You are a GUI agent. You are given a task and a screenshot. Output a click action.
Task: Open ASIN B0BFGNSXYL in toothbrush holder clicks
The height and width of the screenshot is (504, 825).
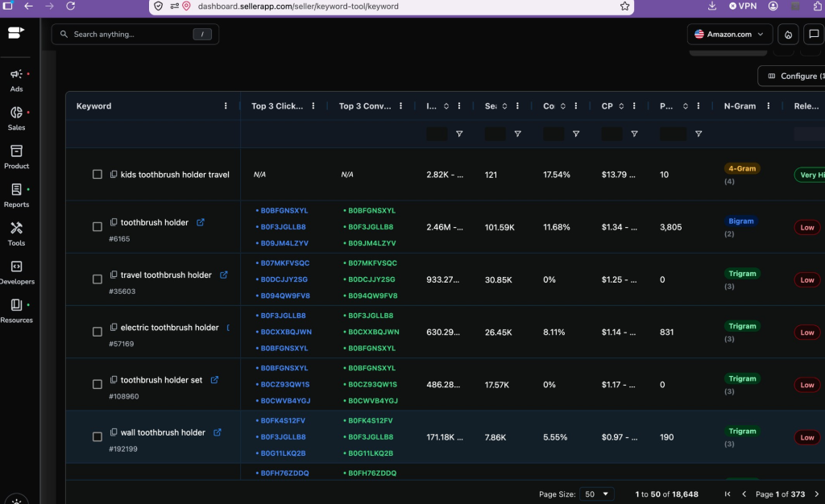tap(284, 211)
